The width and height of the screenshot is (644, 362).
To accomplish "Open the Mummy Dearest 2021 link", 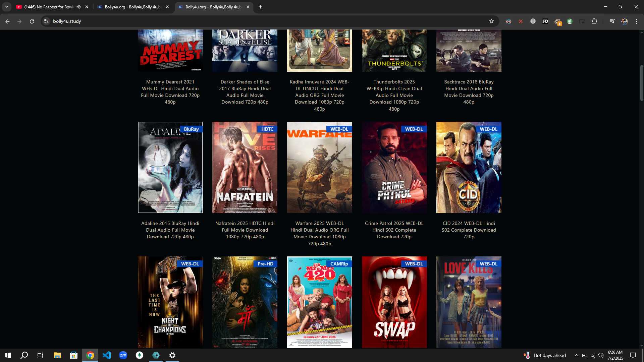I will (x=170, y=92).
